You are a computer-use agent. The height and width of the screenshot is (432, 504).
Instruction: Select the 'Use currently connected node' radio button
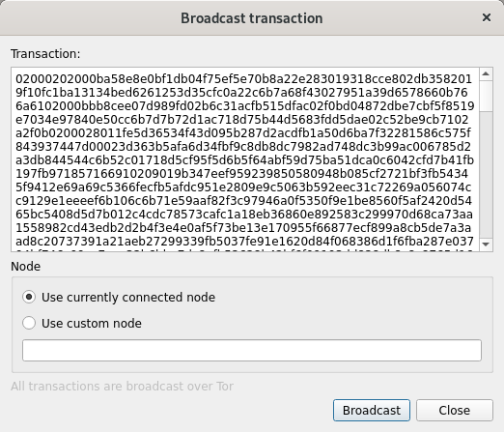coord(29,297)
